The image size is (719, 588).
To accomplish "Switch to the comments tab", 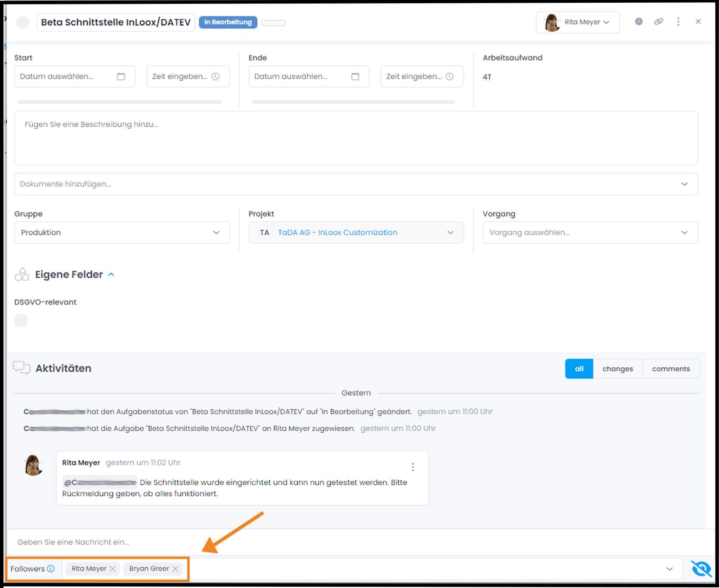I will (x=671, y=369).
